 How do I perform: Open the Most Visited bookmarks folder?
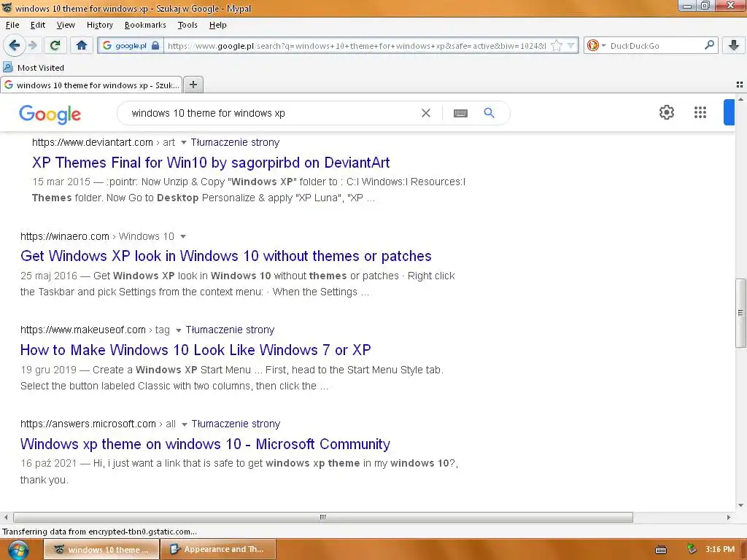point(34,68)
